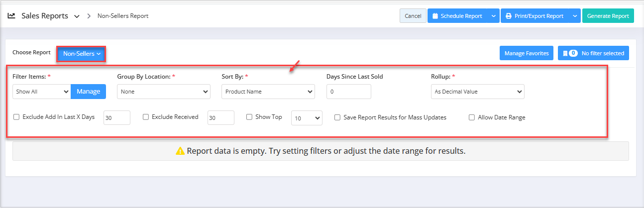The width and height of the screenshot is (644, 209).
Task: Enable Exclude Add In Last X Days
Action: (x=16, y=117)
